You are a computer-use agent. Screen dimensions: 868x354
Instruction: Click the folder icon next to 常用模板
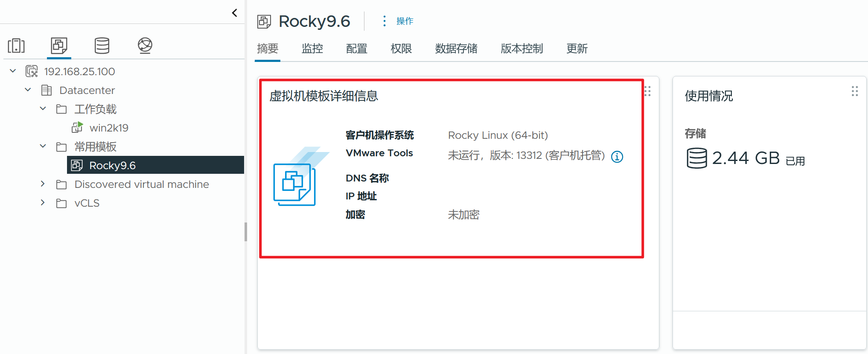[61, 147]
